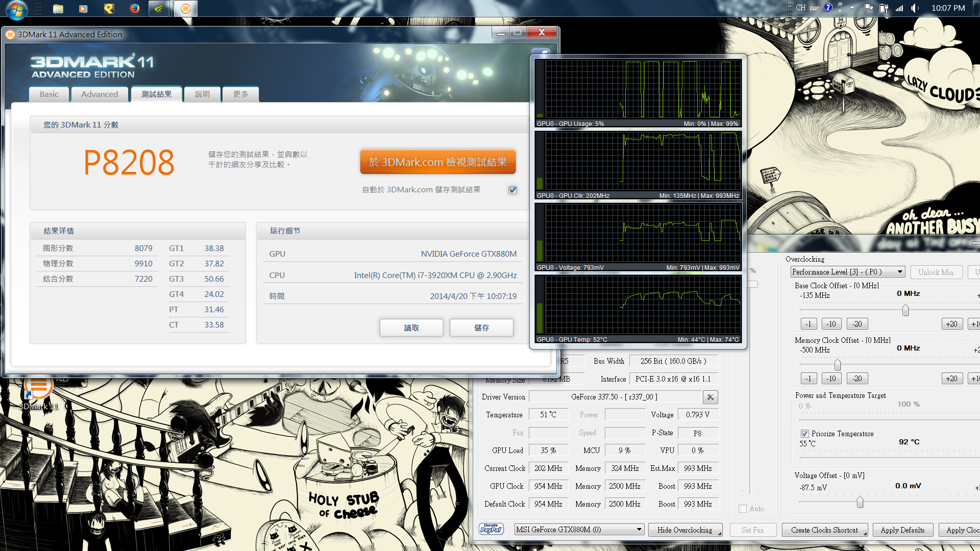Click the GT4 24.02 value

214,294
